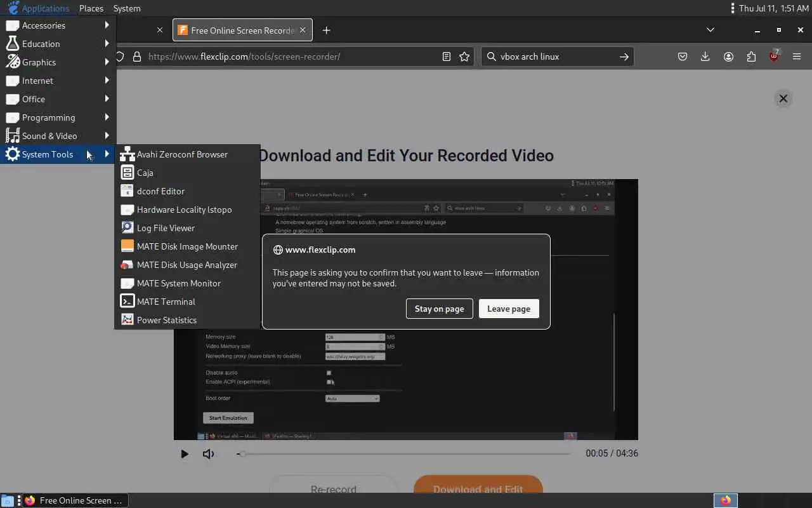Click the System Tools gear icon
The image size is (812, 508).
pyautogui.click(x=13, y=154)
